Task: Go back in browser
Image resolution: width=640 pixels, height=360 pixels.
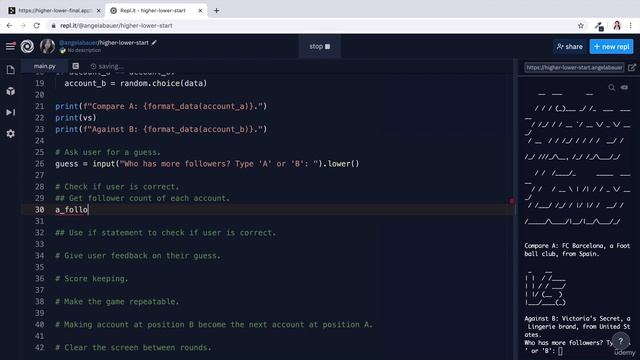Action: (9, 26)
